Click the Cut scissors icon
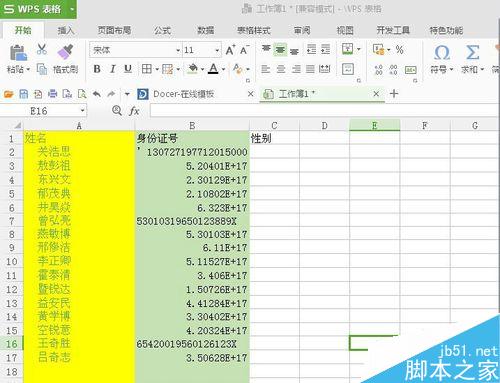The height and width of the screenshot is (383, 500). pos(42,49)
